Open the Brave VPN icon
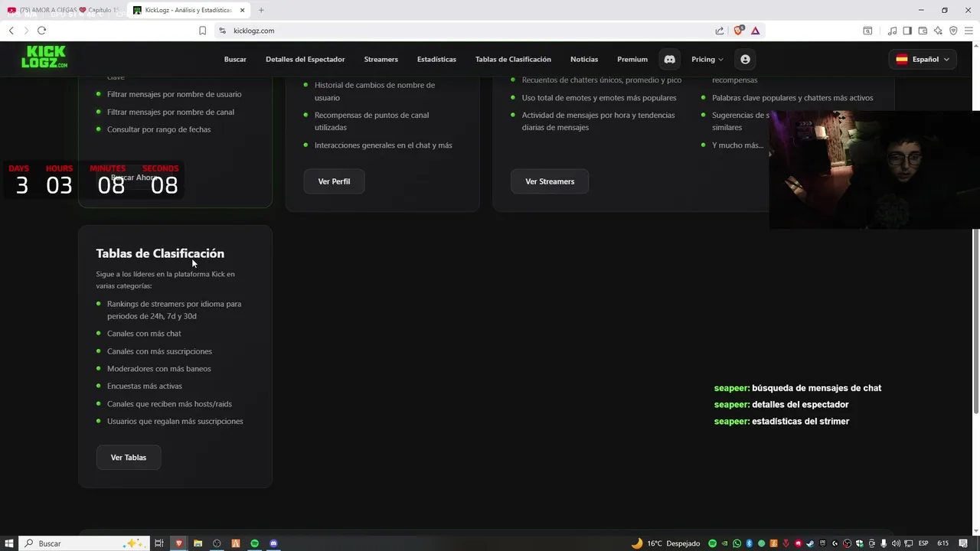 click(953, 31)
